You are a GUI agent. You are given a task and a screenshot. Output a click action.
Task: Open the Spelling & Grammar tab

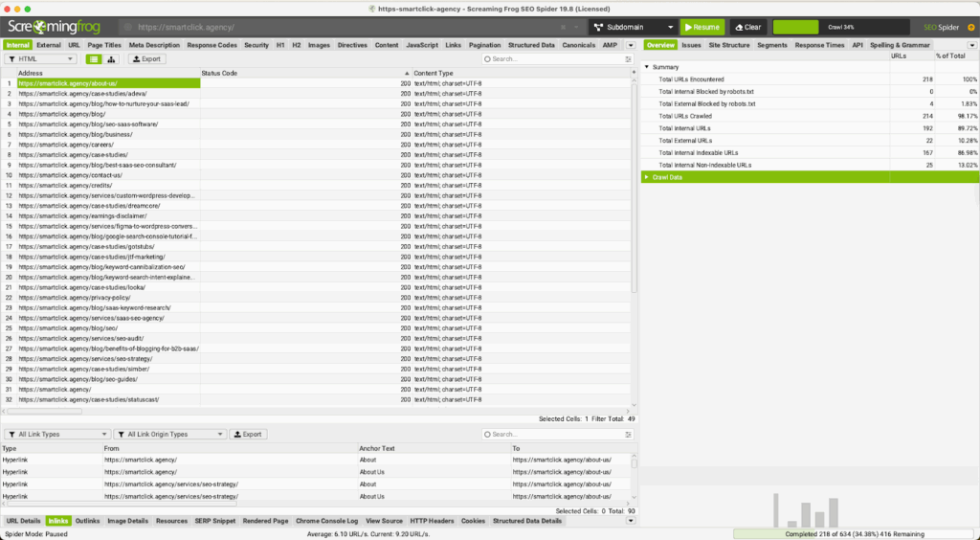tap(900, 45)
